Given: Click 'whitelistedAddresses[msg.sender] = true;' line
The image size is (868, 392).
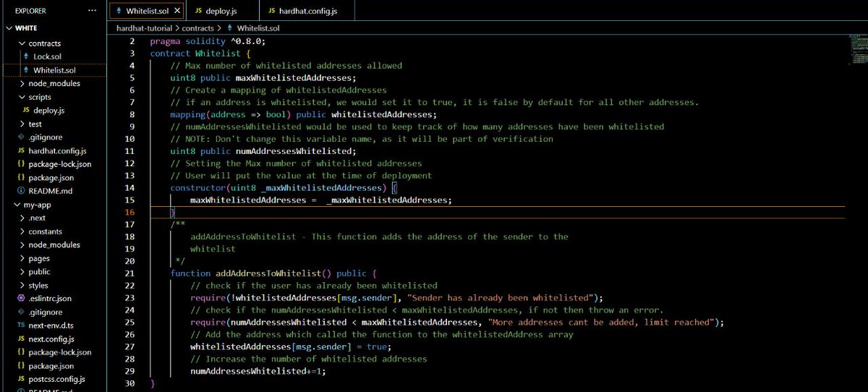Looking at the screenshot, I should point(290,347).
